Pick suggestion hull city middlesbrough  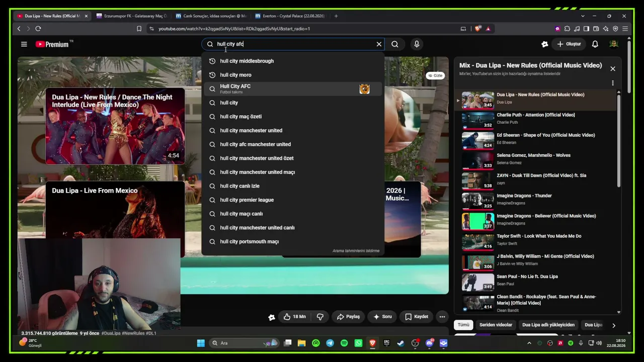tap(293, 61)
